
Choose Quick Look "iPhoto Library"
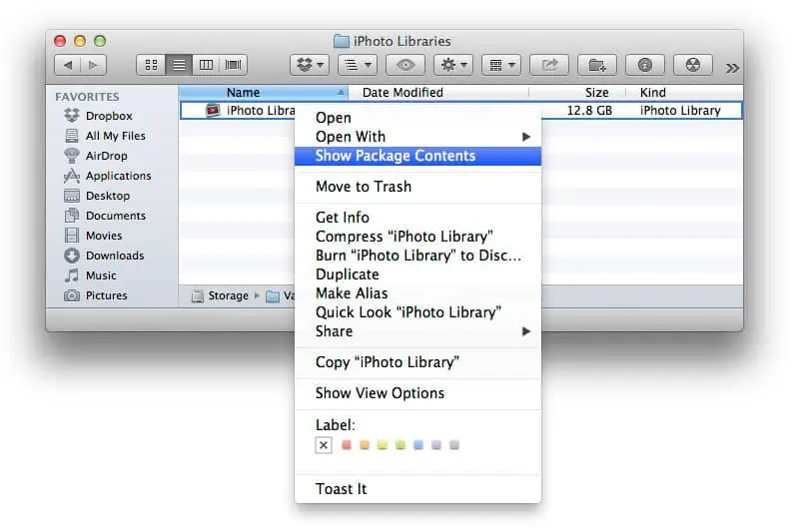click(417, 312)
